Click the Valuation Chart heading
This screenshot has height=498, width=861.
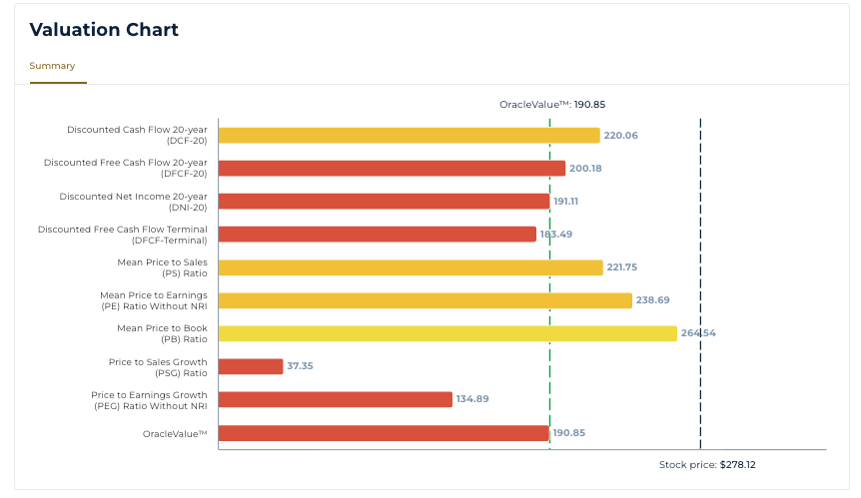point(104,30)
